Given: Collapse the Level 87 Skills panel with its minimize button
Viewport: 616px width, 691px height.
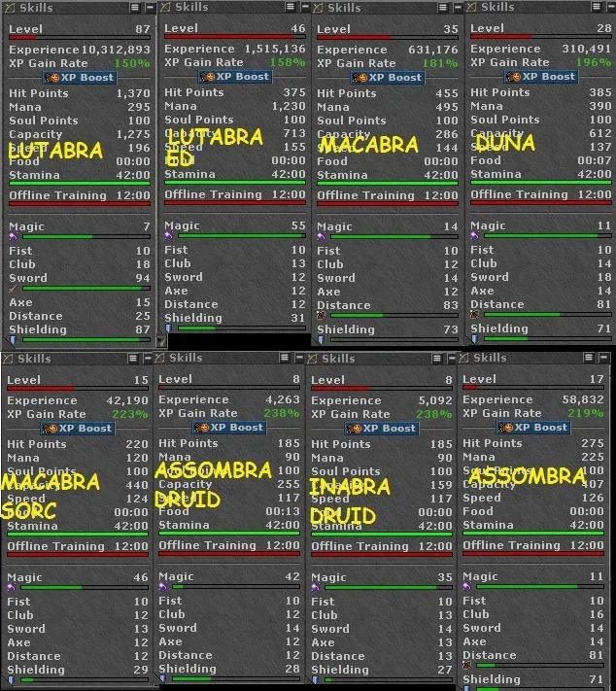Looking at the screenshot, I should 150,8.
